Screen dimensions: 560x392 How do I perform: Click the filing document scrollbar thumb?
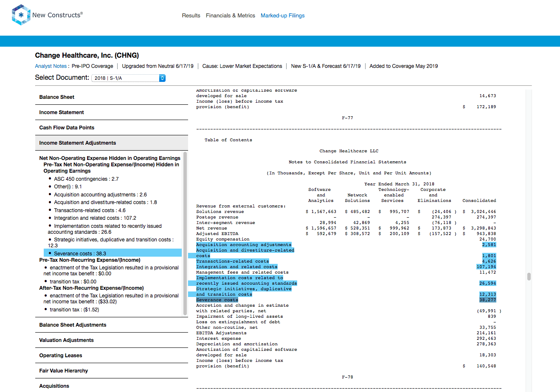point(529,277)
